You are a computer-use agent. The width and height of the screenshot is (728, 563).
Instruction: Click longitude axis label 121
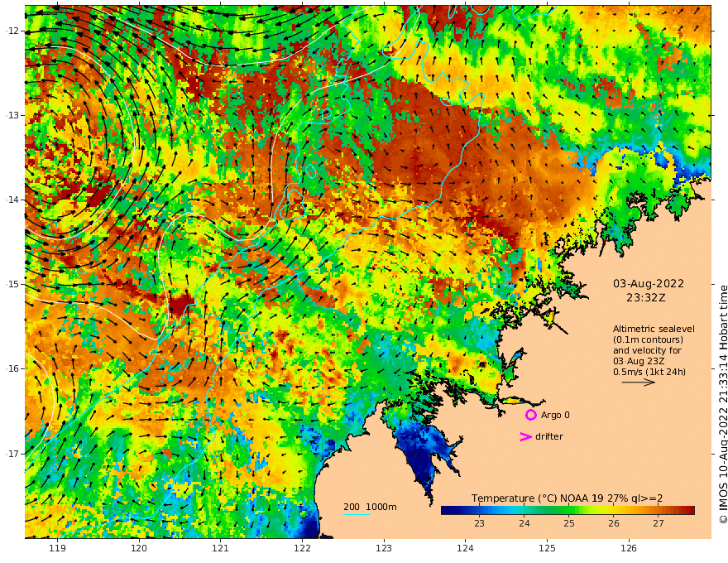221,549
